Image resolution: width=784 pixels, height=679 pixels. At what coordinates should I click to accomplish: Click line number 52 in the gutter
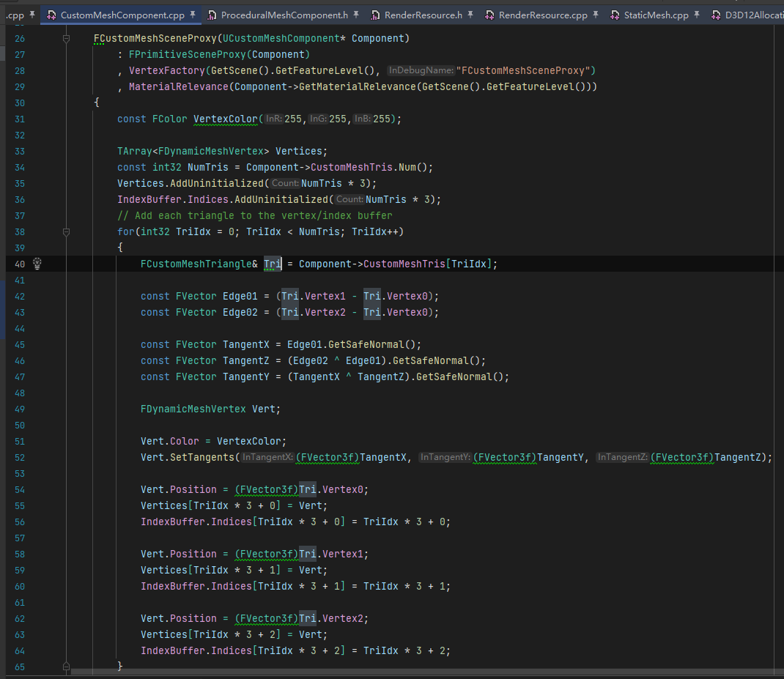(20, 458)
